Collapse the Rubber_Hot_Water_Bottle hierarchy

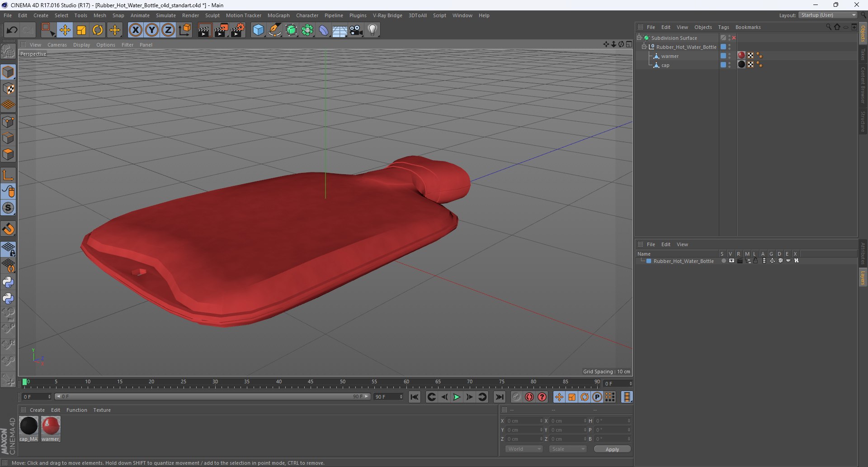(644, 47)
